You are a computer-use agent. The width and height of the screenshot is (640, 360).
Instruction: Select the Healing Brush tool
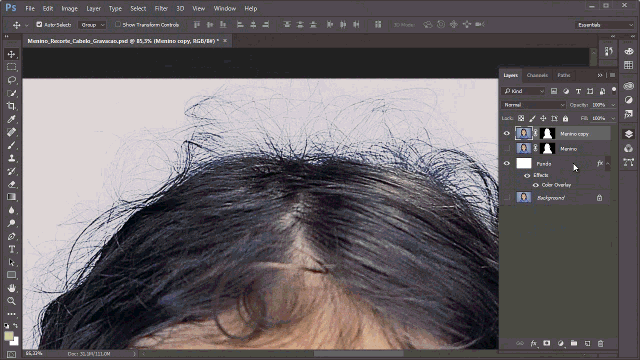pyautogui.click(x=11, y=132)
